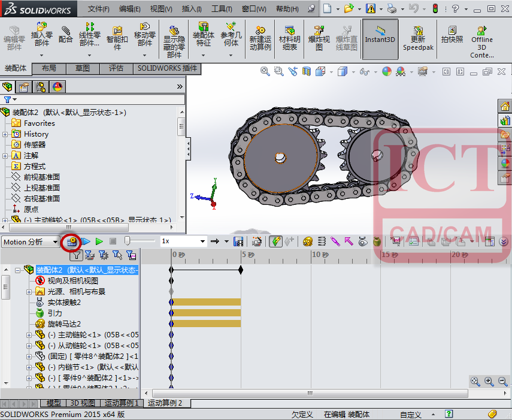
Task: Toggle the AutoKey button
Action: [x=275, y=241]
